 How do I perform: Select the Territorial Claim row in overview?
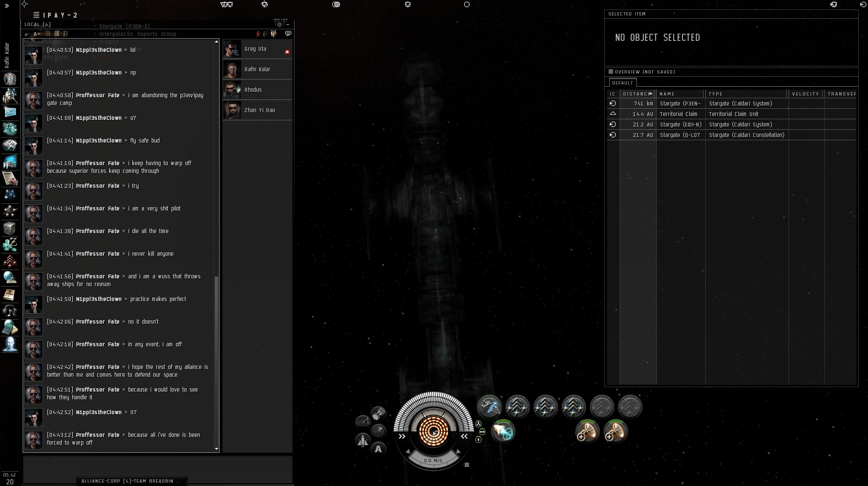point(732,114)
